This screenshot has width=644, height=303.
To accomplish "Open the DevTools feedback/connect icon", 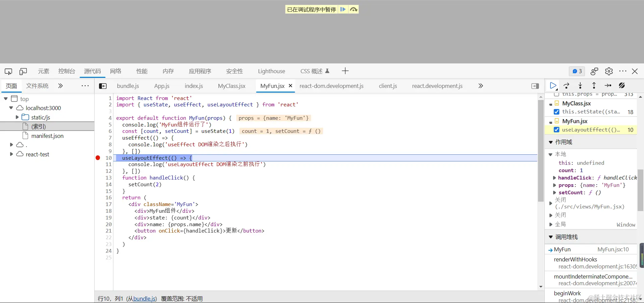I will (x=594, y=71).
